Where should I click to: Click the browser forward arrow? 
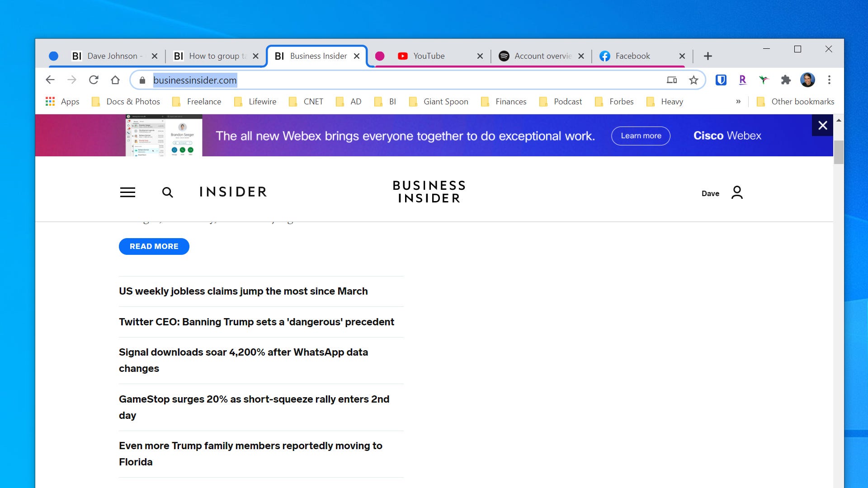point(72,80)
